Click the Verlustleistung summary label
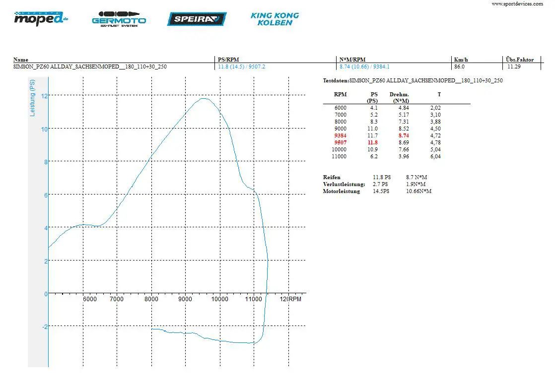 tap(344, 184)
